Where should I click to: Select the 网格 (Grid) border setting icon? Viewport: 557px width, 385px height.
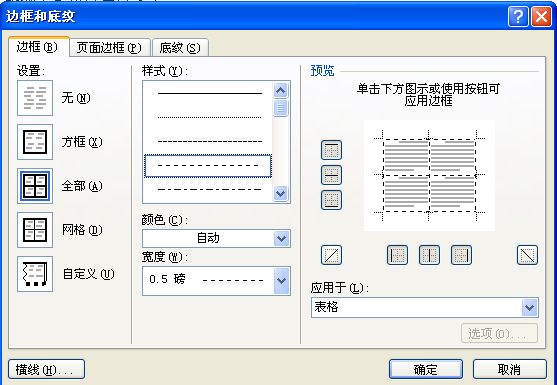[35, 230]
